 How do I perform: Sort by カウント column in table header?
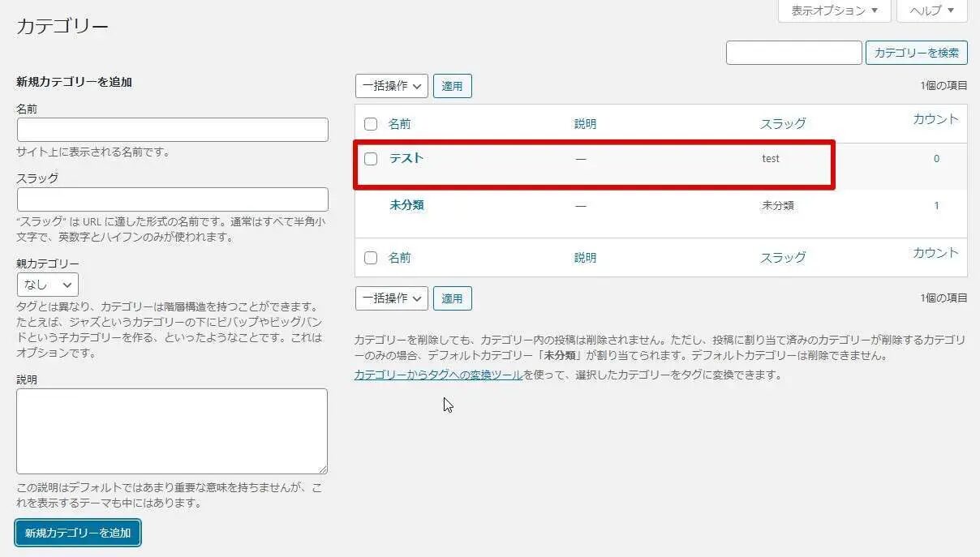pyautogui.click(x=935, y=118)
